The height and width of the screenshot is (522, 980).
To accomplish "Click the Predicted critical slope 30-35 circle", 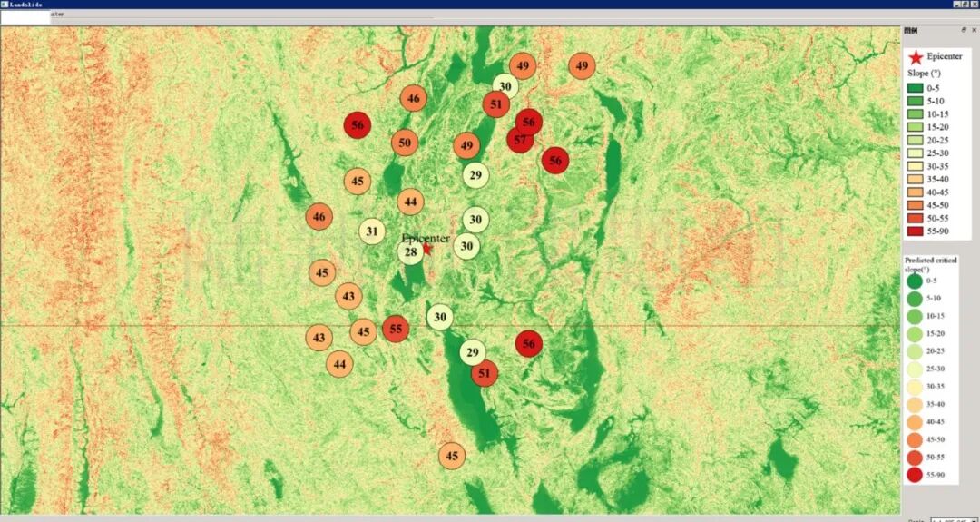I will point(914,387).
